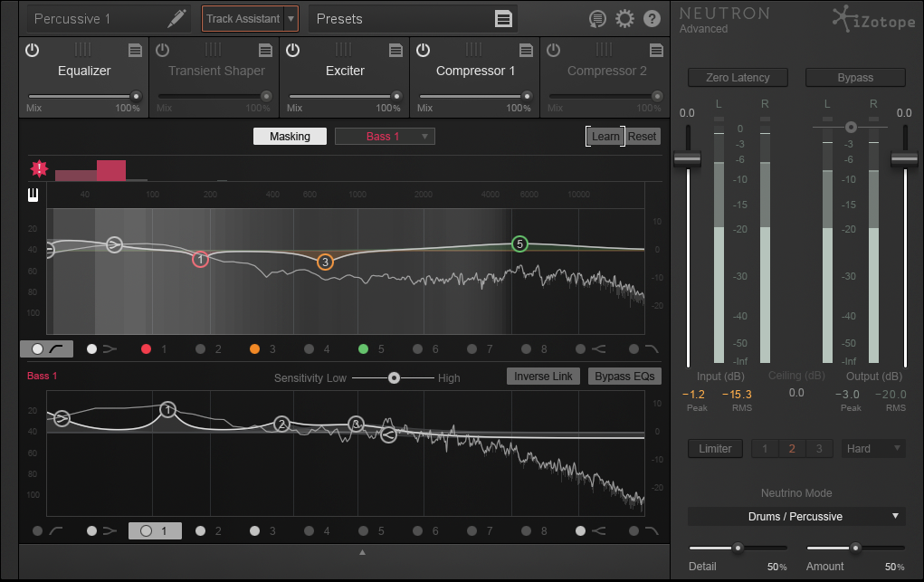Open Exciter module preset menu icon
Viewport: 924px width, 582px height.
click(396, 51)
